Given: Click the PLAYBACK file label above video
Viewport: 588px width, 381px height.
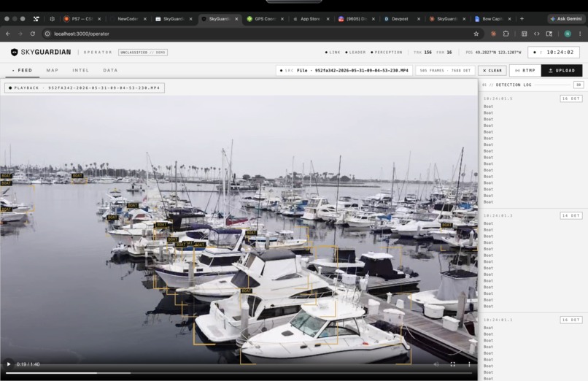Looking at the screenshot, I should tap(85, 88).
